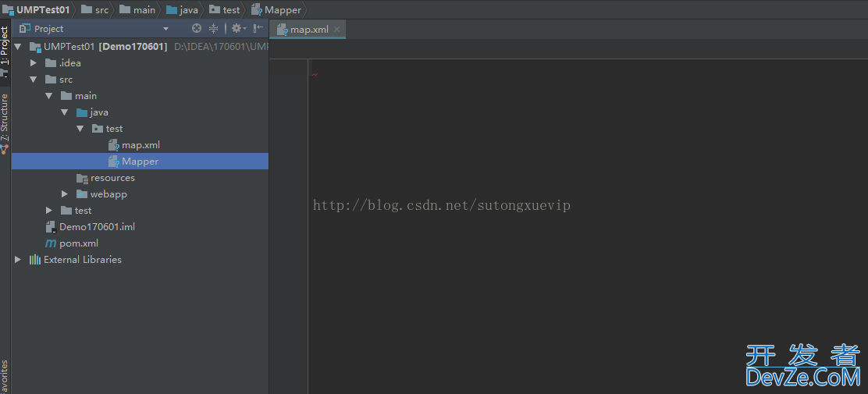Open the Project panel settings gear

[x=237, y=28]
